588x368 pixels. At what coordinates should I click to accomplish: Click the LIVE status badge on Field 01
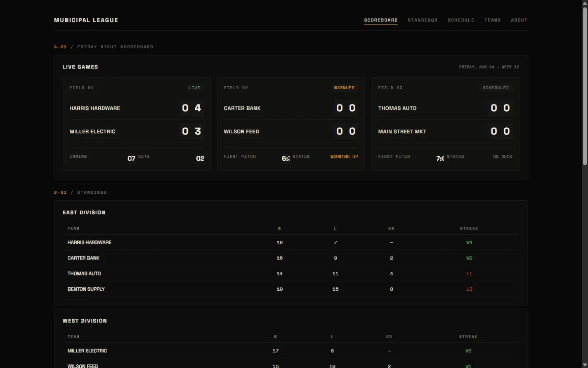[194, 88]
